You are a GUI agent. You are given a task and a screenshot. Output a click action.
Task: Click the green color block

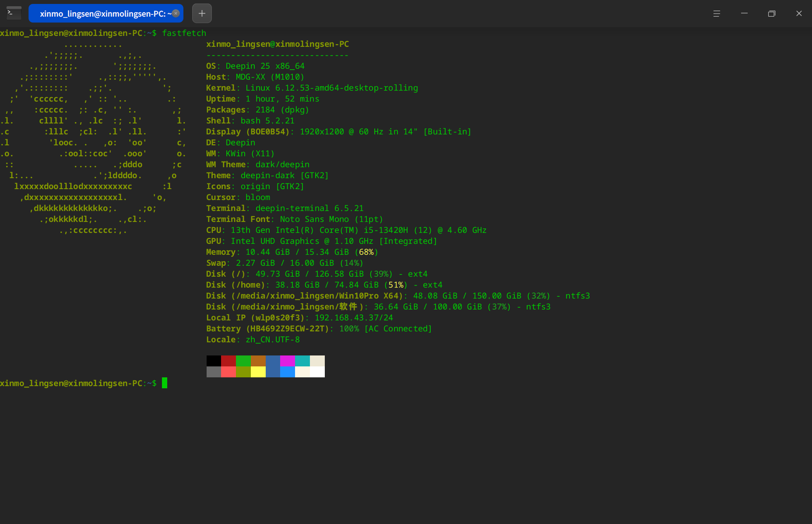(x=243, y=361)
